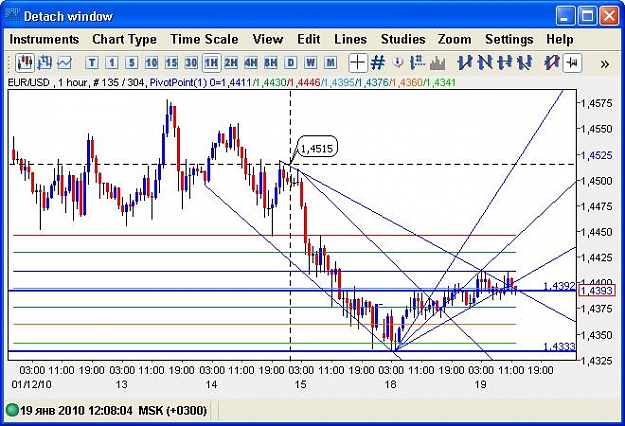This screenshot has width=625, height=426.
Task: Click the 1,4500 price axis label
Action: tap(597, 181)
